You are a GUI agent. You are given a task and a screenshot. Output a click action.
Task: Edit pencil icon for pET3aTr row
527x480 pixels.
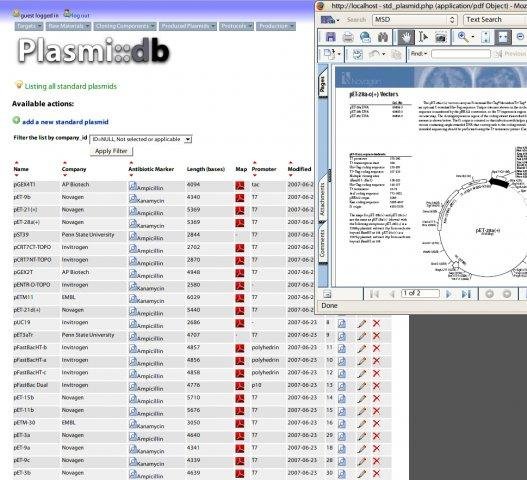coord(362,336)
